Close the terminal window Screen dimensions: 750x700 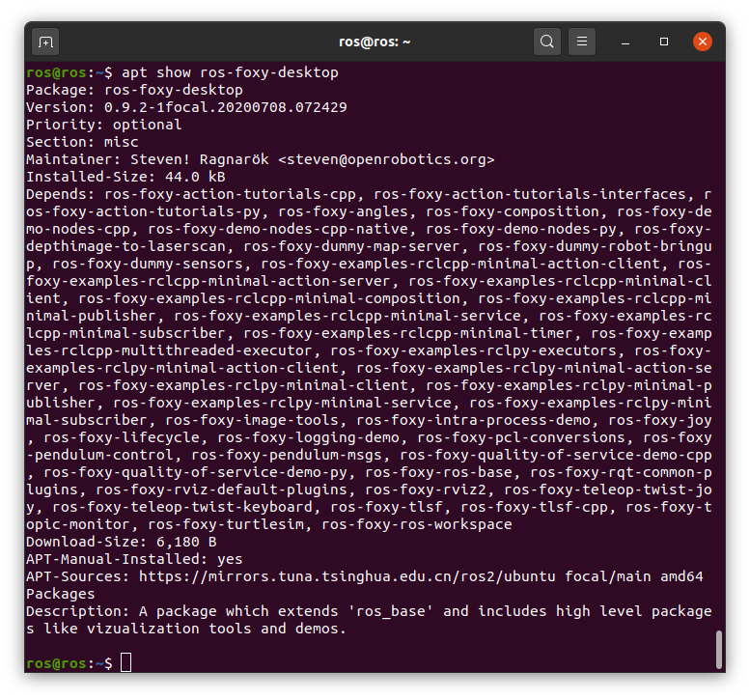[702, 42]
